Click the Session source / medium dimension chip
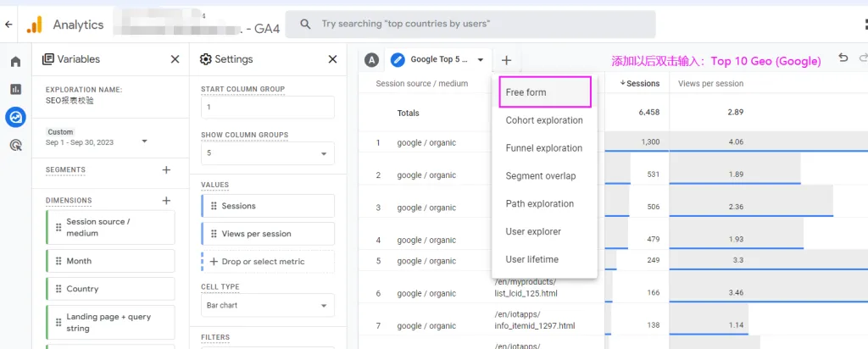Viewport: 868px width, 349px height. 110,227
